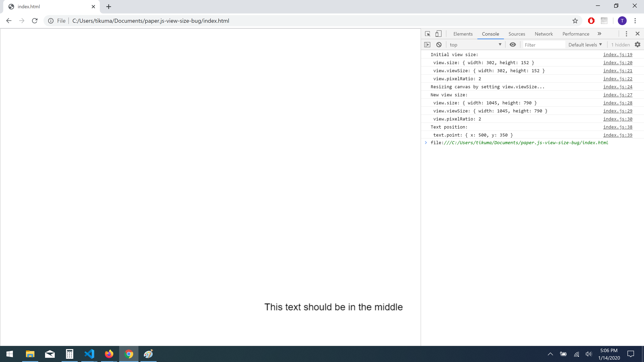
Task: Open the Default levels dropdown
Action: coord(585,45)
